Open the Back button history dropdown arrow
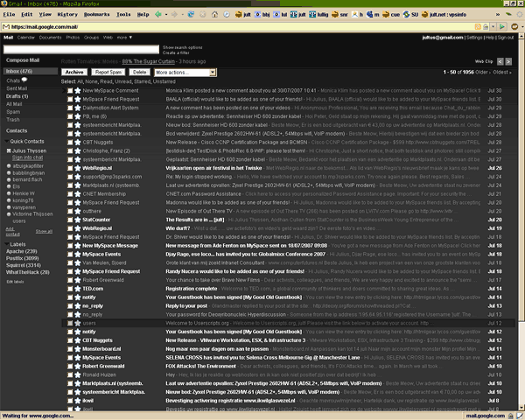Image resolution: width=525 pixels, height=420 pixels. point(166,15)
